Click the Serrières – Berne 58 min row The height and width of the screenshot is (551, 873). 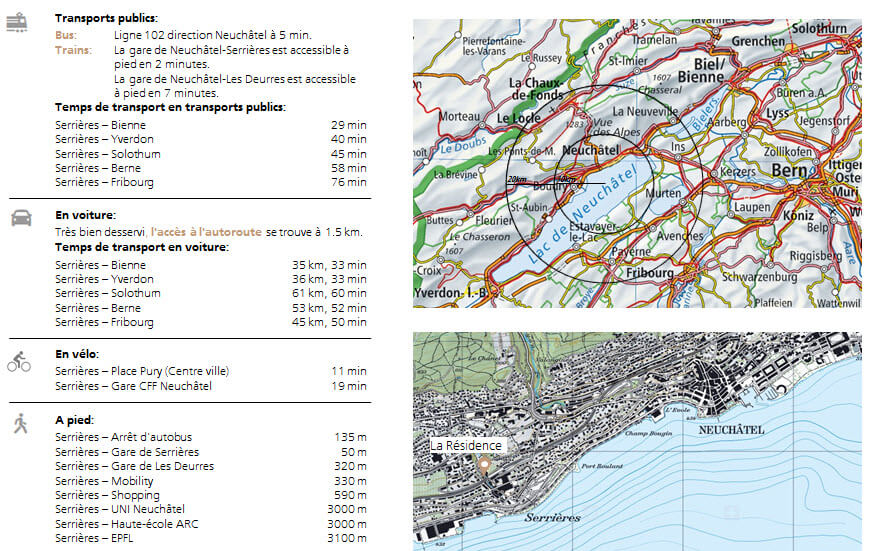[210, 168]
